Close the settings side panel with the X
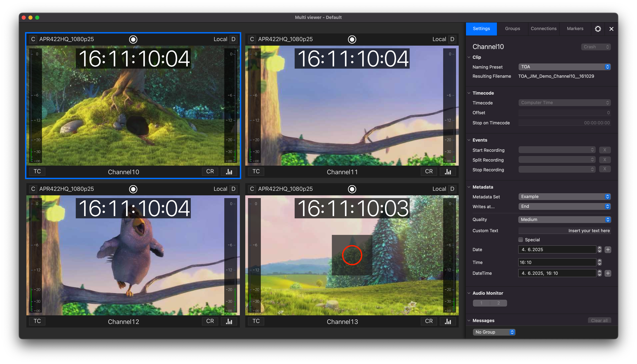 [611, 29]
